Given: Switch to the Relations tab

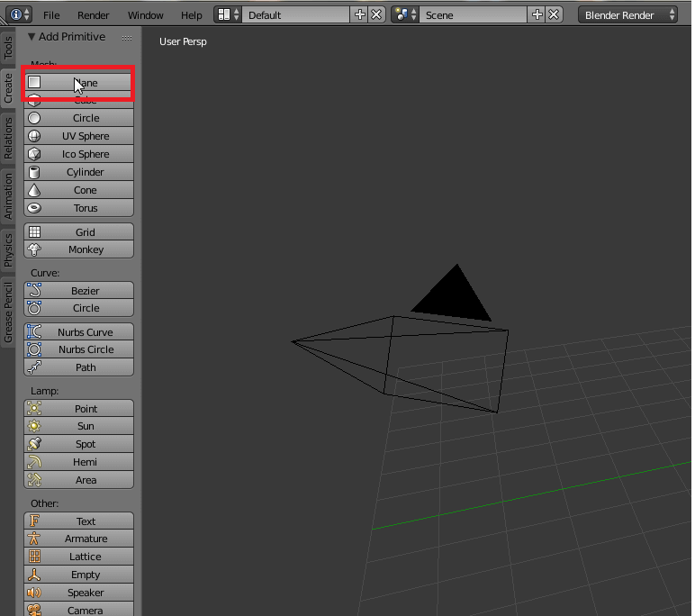Looking at the screenshot, I should (x=8, y=139).
